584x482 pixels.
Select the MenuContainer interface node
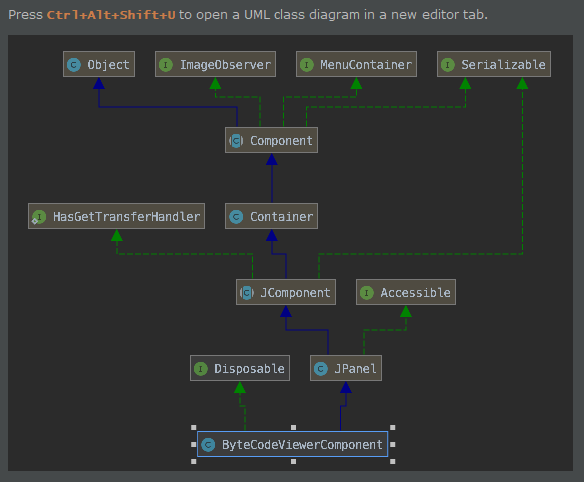[356, 64]
